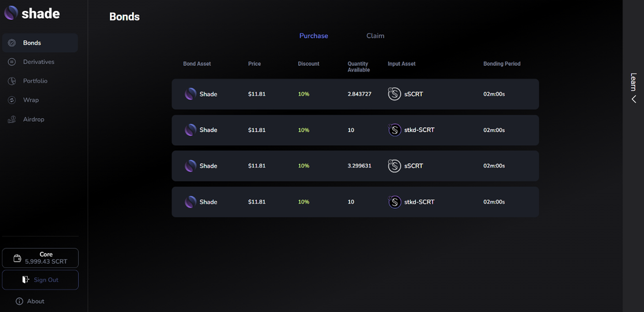Open the About link
The image size is (644, 312).
click(35, 301)
